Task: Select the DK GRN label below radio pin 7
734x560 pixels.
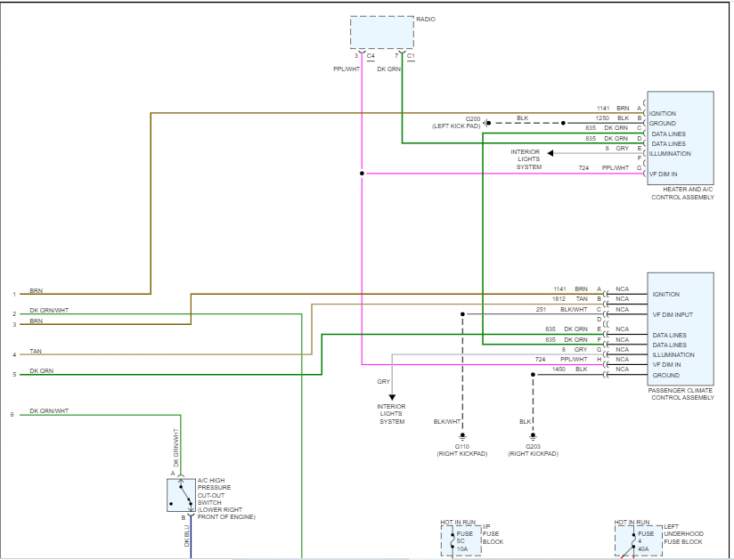Action: [389, 69]
